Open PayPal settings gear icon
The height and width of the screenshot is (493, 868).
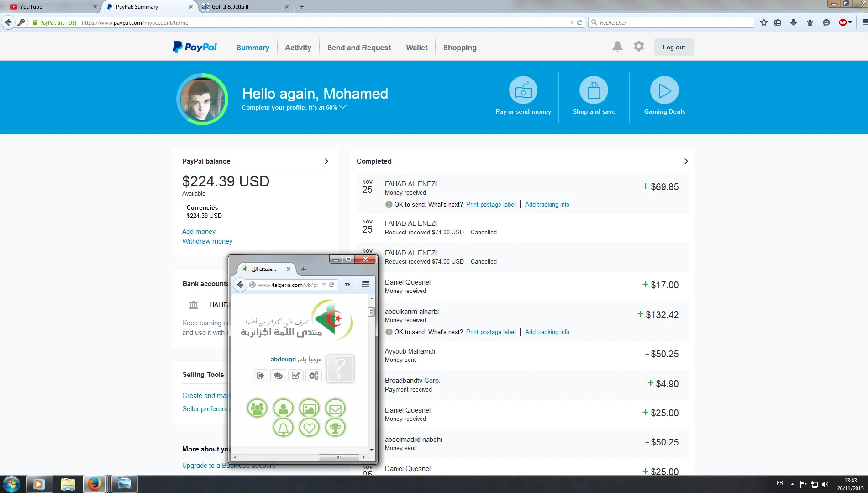[639, 47]
